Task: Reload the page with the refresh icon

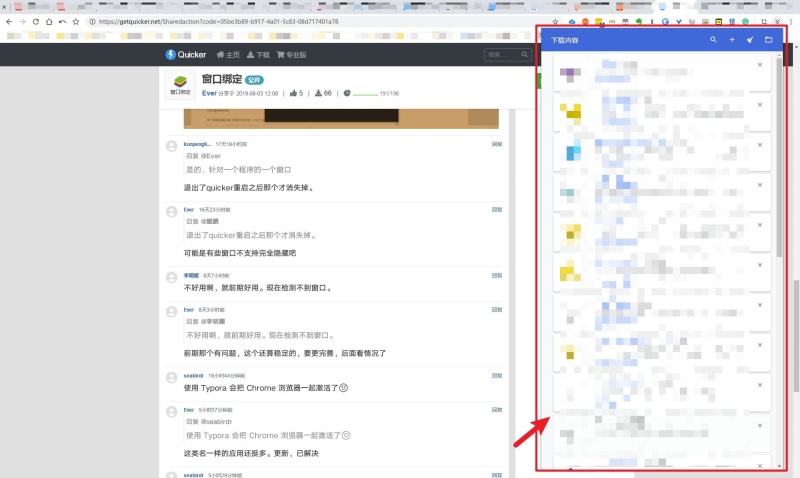Action: point(36,22)
